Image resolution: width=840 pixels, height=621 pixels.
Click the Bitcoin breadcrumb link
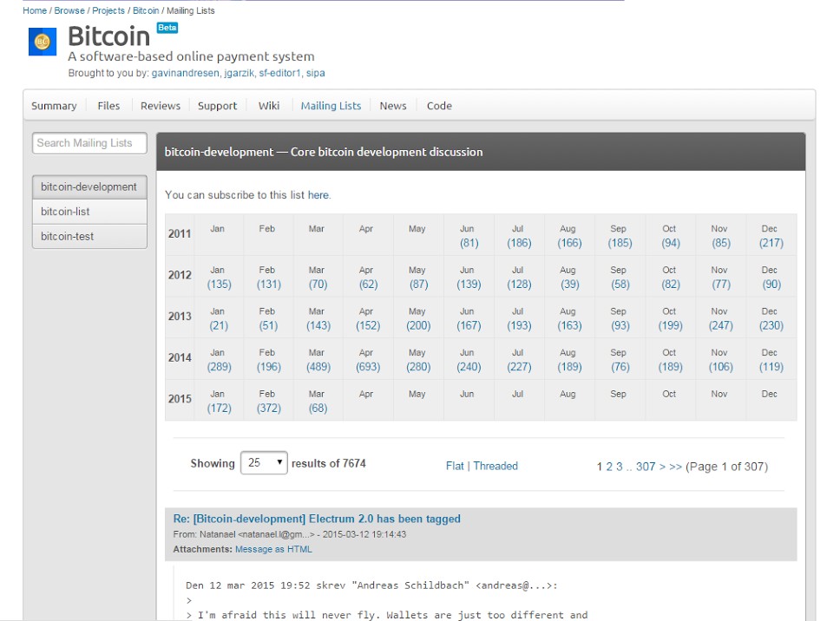[146, 10]
